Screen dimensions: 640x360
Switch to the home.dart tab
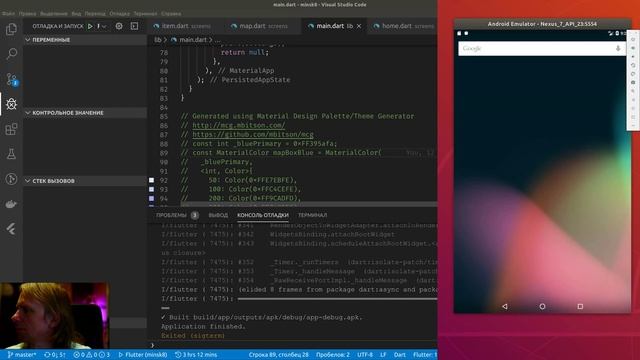click(403, 26)
